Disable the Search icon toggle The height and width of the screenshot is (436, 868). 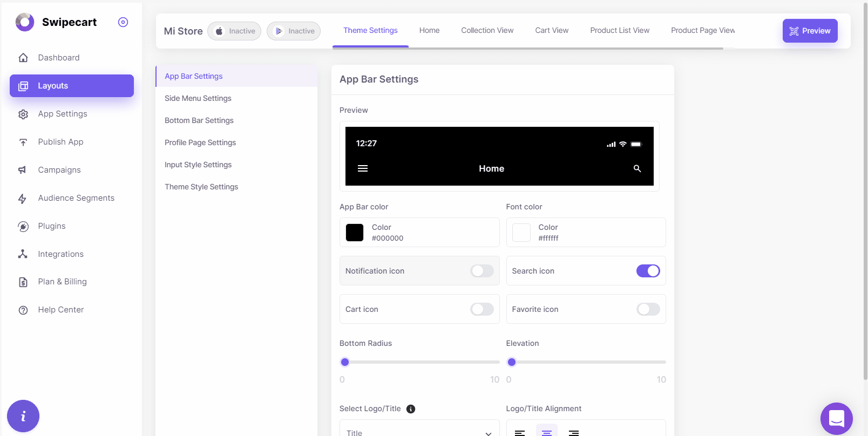[x=648, y=271]
